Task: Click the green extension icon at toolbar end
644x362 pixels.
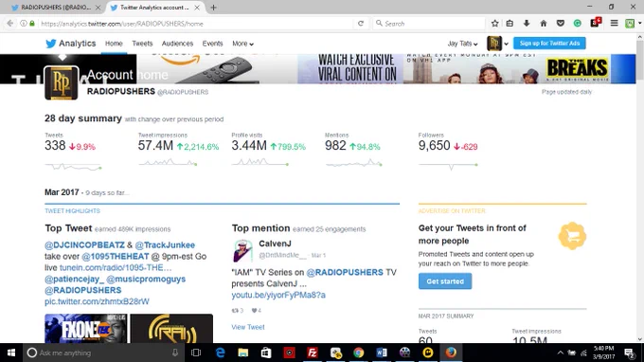Action: (630, 24)
